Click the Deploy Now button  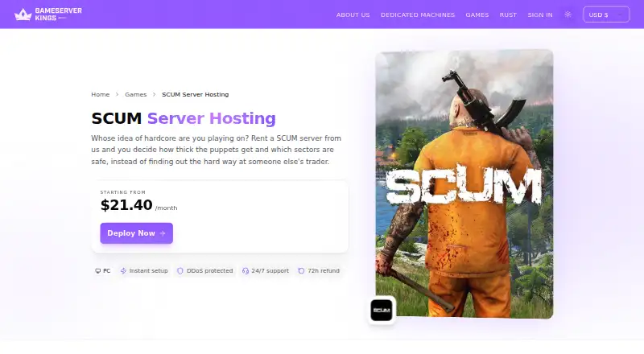click(x=136, y=233)
